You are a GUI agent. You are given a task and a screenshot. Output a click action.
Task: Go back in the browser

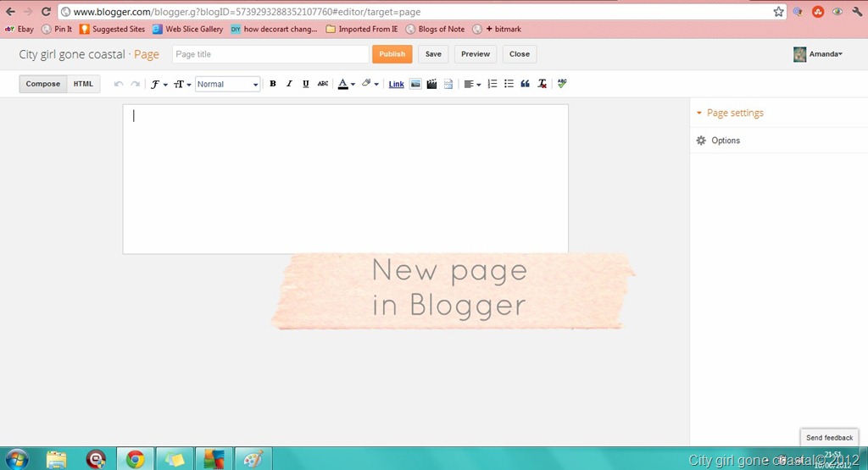pyautogui.click(x=10, y=12)
